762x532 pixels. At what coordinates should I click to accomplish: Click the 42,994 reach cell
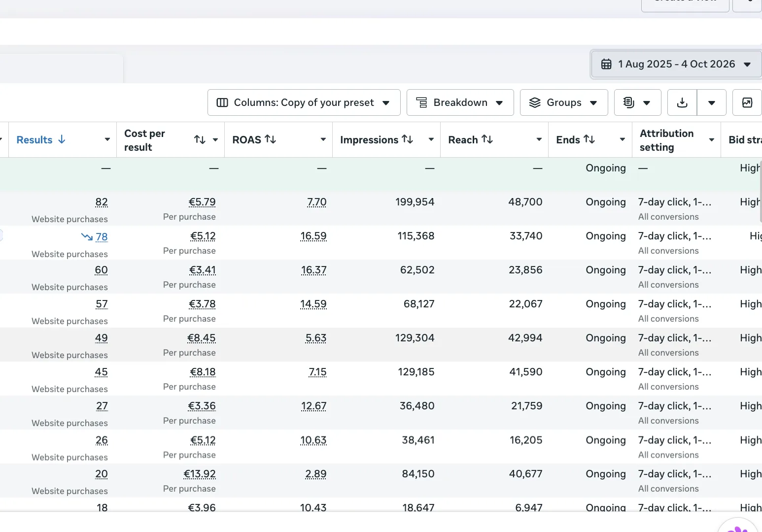coord(525,338)
